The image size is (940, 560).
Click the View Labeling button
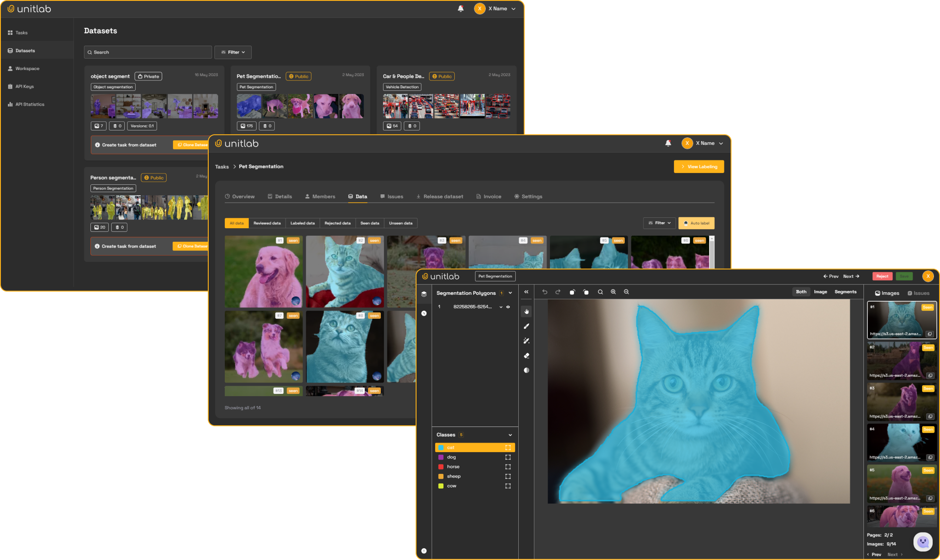[x=699, y=167]
